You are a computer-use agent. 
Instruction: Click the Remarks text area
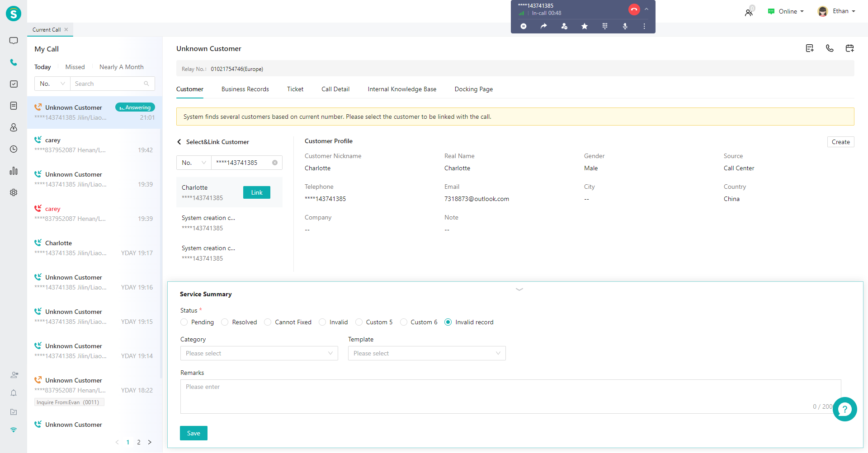pos(510,396)
